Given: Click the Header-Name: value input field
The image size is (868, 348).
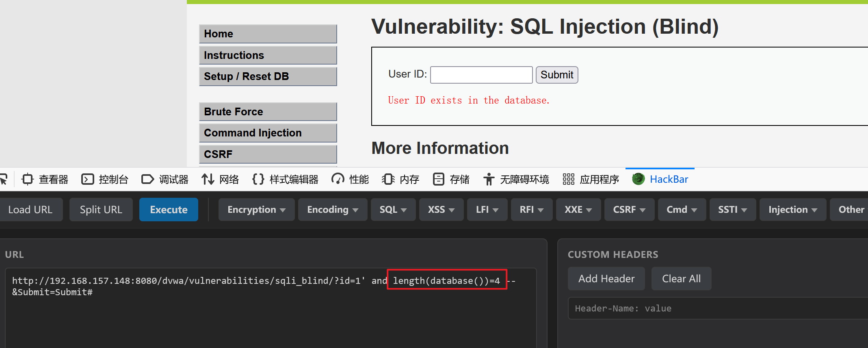Looking at the screenshot, I should point(718,308).
